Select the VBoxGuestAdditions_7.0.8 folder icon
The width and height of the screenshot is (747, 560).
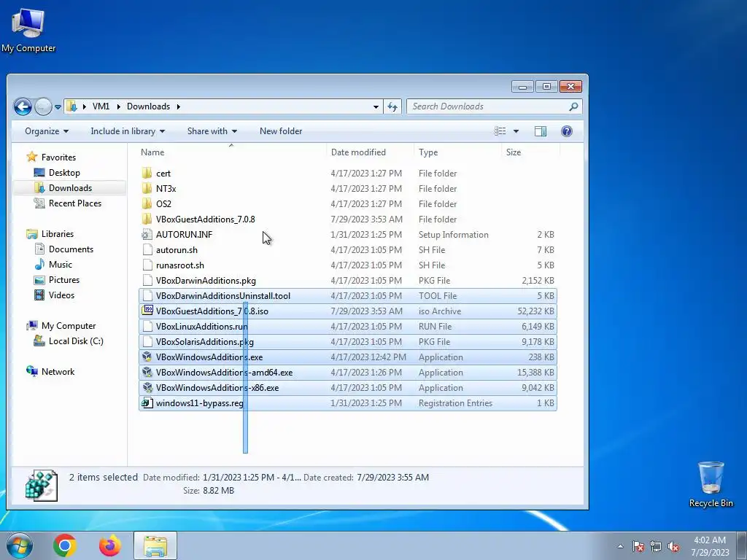pyautogui.click(x=147, y=219)
